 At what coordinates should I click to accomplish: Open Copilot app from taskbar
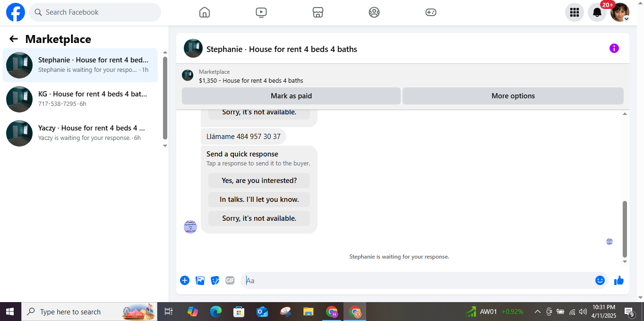(x=193, y=312)
